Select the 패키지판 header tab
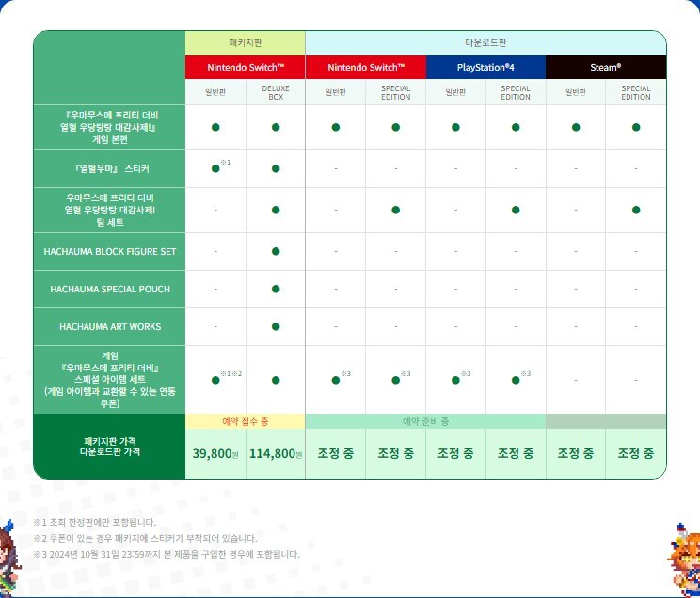Viewport: 700px width, 598px height. tap(246, 43)
